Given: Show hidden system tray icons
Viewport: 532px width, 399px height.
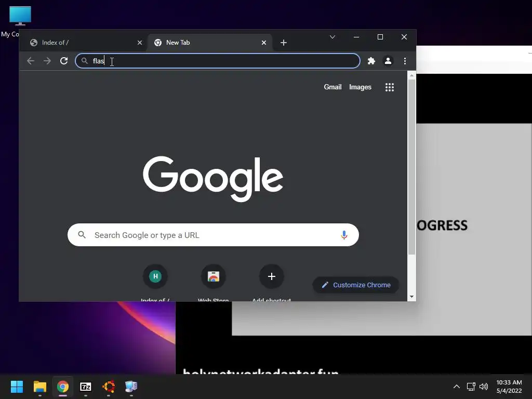Looking at the screenshot, I should [x=457, y=387].
